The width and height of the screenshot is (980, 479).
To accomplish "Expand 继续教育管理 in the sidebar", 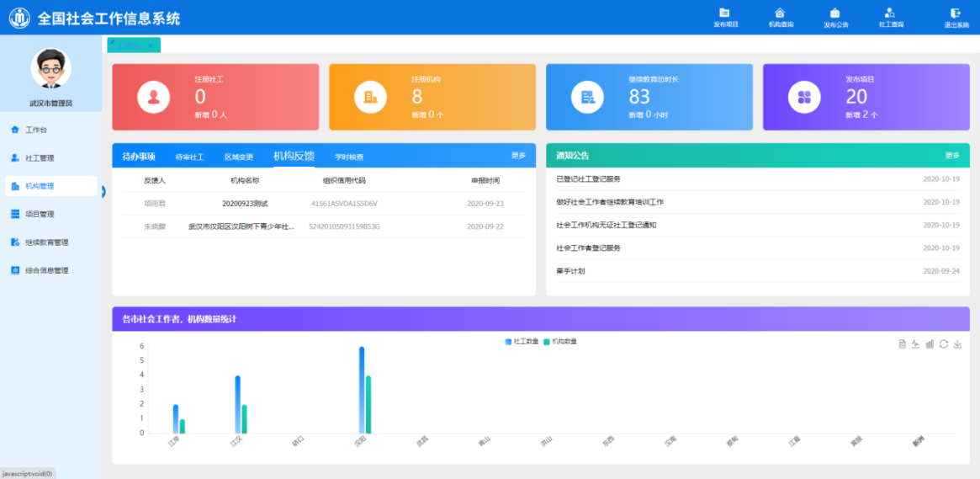I will point(50,242).
